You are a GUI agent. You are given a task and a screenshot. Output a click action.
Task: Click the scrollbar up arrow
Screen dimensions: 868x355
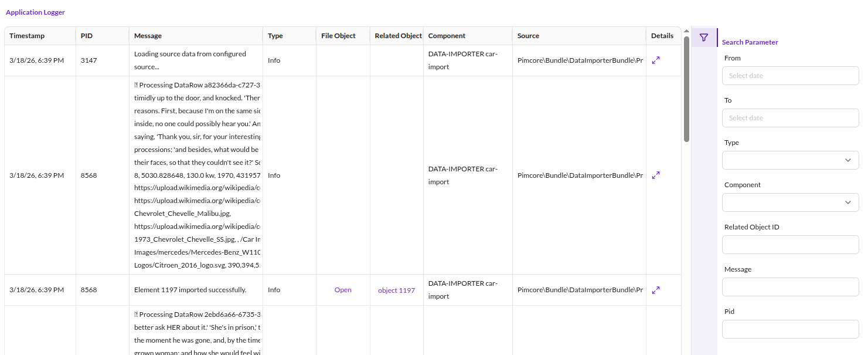coord(686,31)
